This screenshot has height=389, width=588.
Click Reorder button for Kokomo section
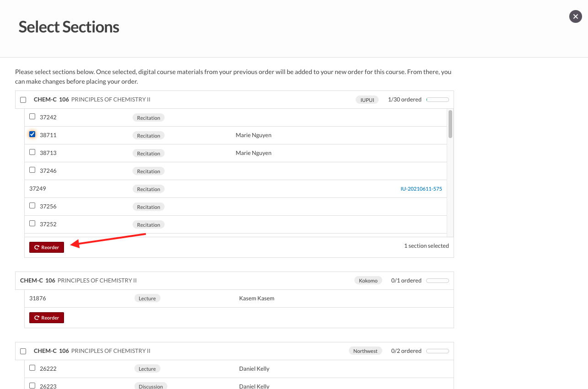47,318
